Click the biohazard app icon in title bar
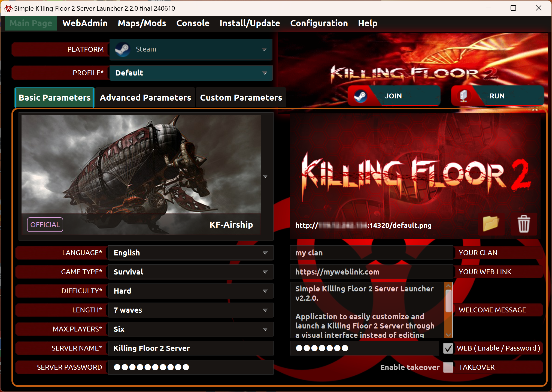The width and height of the screenshot is (552, 392). pos(8,8)
